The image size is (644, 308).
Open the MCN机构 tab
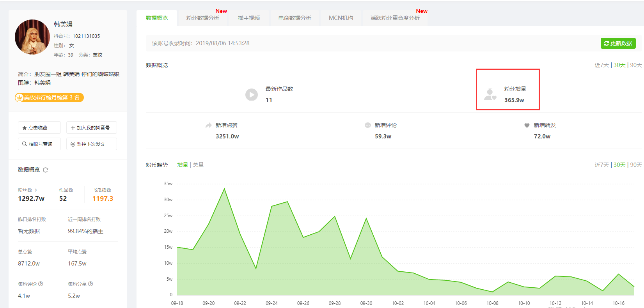point(341,18)
